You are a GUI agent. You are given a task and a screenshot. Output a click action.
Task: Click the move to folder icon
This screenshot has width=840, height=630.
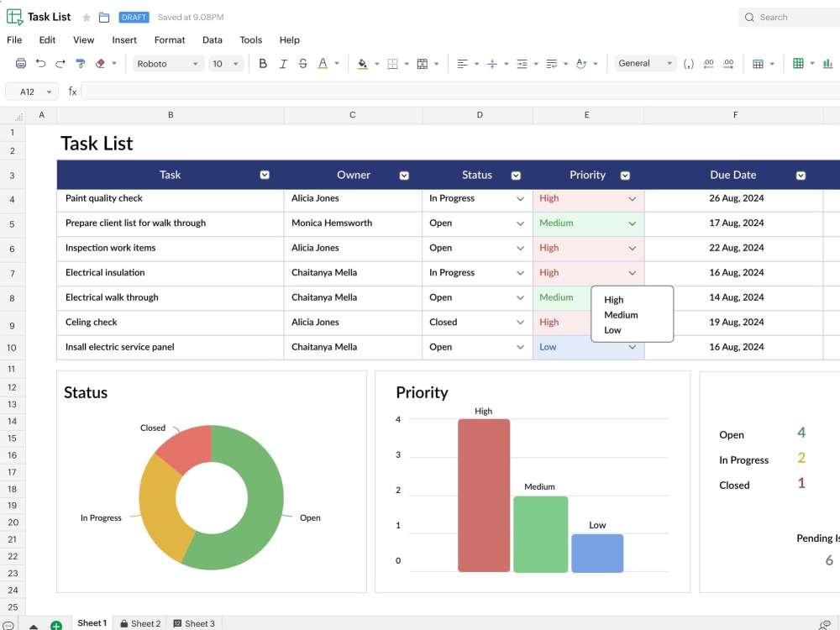(104, 18)
